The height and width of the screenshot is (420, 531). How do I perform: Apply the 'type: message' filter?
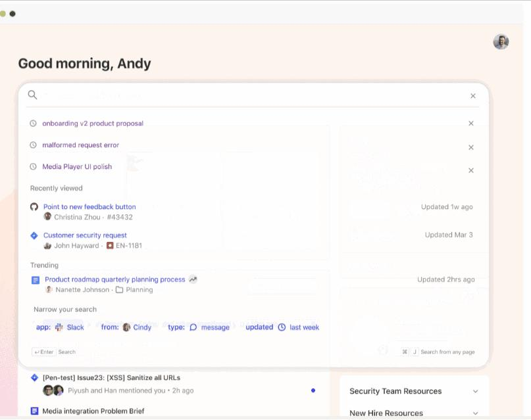point(199,327)
